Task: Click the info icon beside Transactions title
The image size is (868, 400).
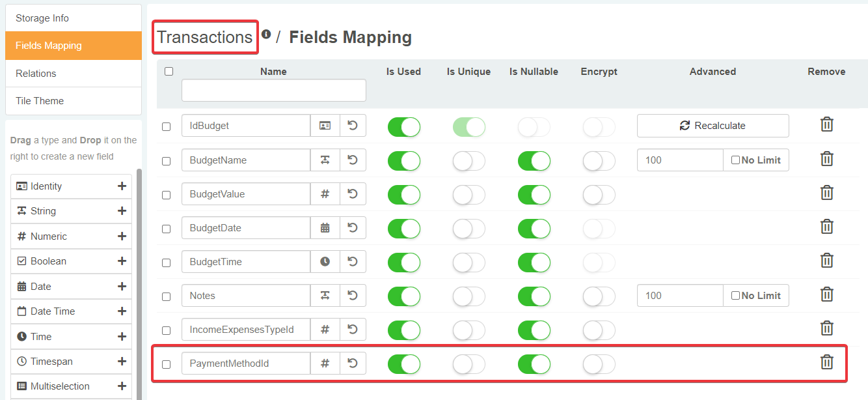Action: tap(266, 35)
